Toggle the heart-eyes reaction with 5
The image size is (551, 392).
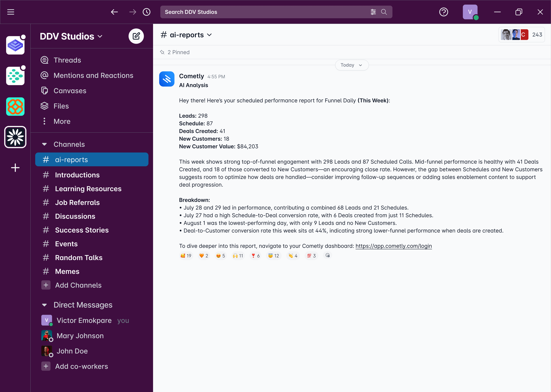tap(221, 256)
